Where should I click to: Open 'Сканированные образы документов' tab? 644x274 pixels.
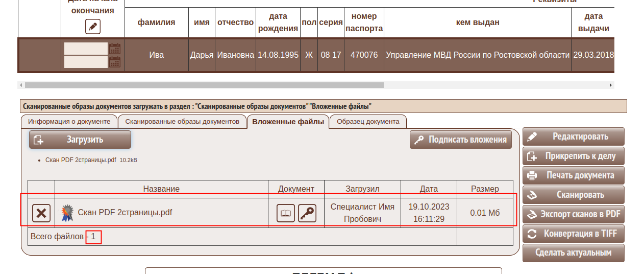[182, 122]
